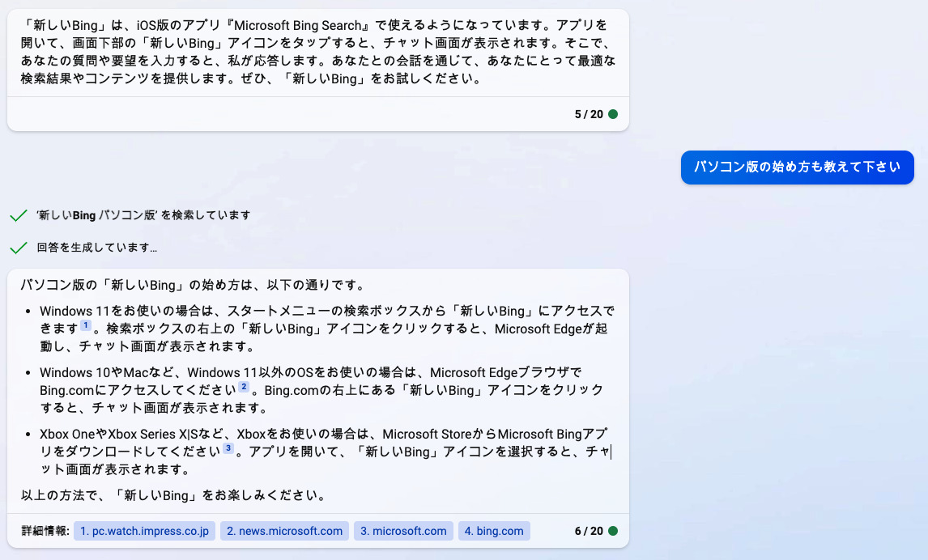Screen dimensions: 928x560
Task: Click the 6 / 20 turn counter
Action: (x=589, y=531)
